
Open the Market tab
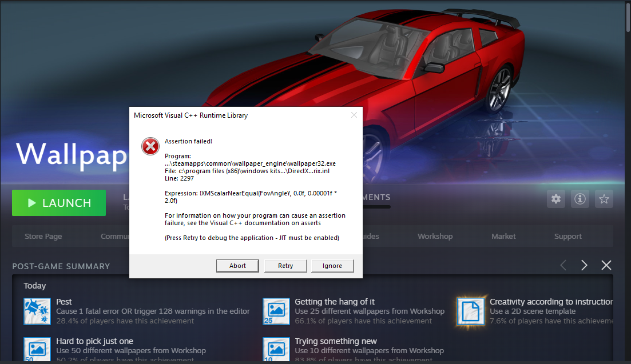pyautogui.click(x=503, y=236)
